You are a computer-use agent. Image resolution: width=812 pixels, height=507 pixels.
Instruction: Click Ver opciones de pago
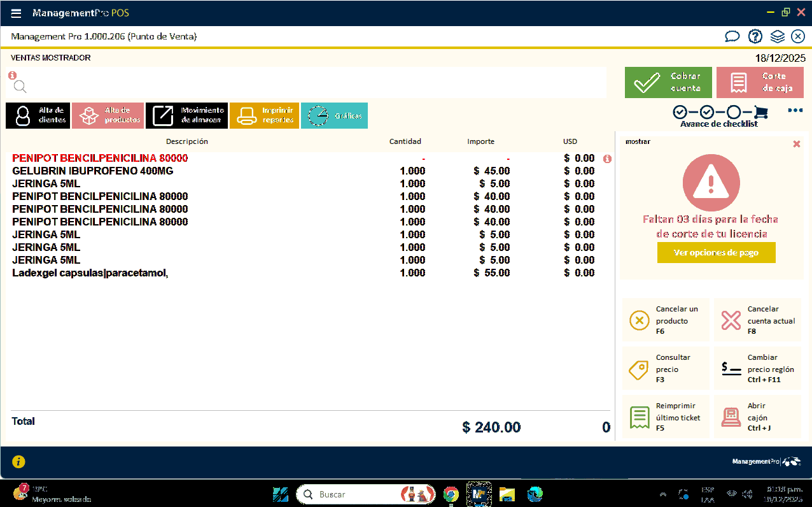[x=716, y=253]
